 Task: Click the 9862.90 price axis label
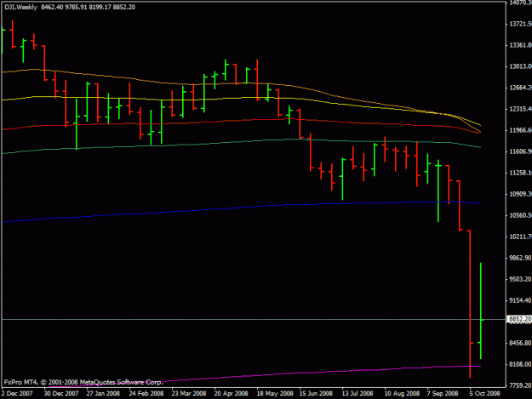(x=520, y=258)
